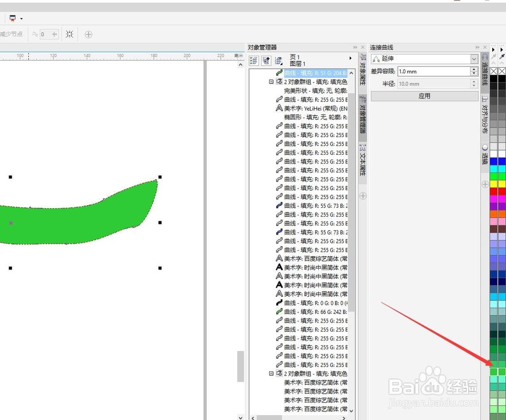The image size is (506, 420).
Task: Pick the magenta swatch in left palette
Action: click(494, 199)
